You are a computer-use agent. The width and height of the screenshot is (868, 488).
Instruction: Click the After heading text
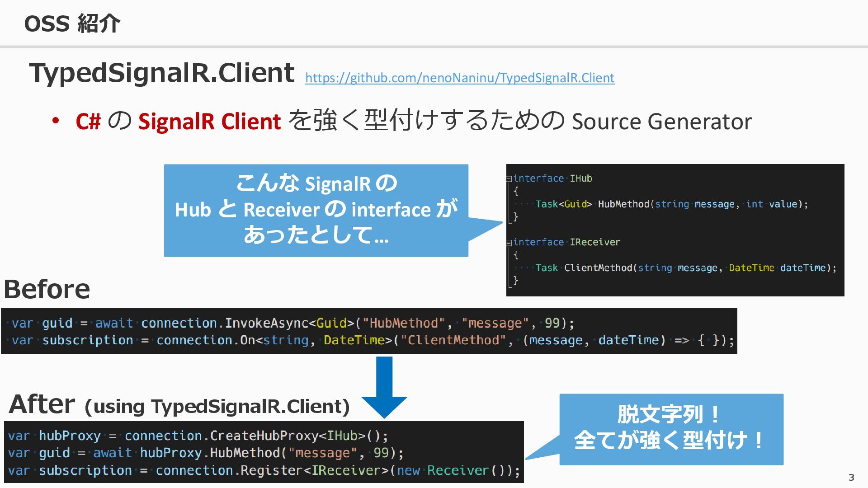coord(42,404)
